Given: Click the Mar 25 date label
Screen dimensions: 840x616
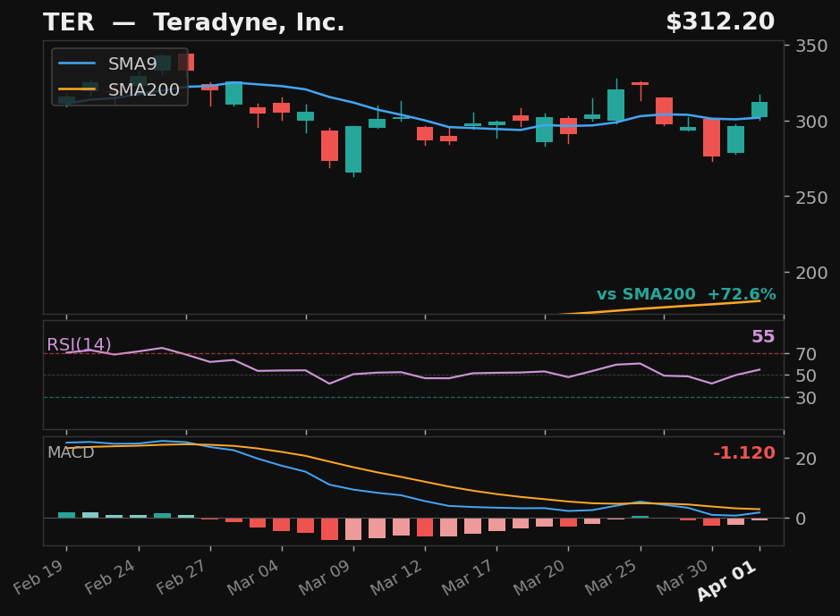Looking at the screenshot, I should [x=611, y=578].
